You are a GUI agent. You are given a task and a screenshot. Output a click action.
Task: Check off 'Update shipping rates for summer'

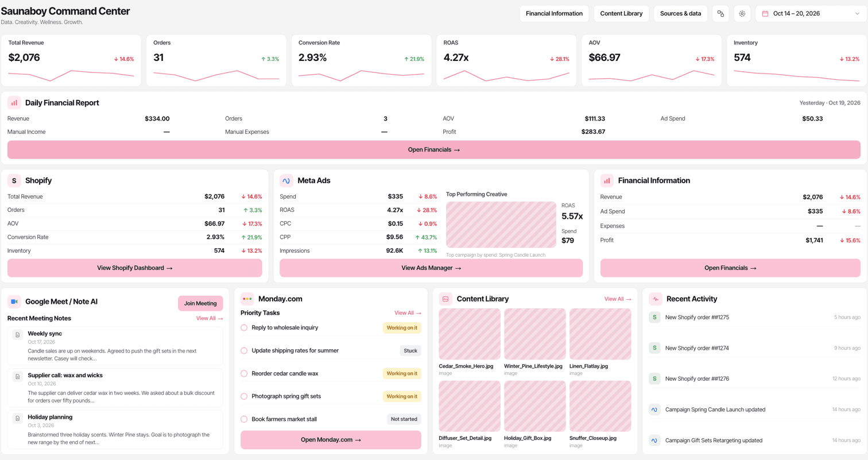click(x=244, y=350)
